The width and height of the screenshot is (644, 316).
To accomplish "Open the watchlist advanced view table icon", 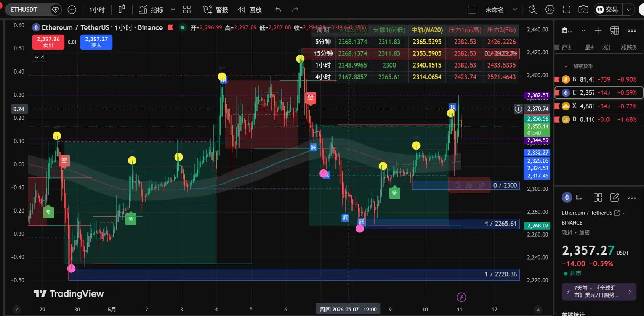I will pyautogui.click(x=615, y=31).
